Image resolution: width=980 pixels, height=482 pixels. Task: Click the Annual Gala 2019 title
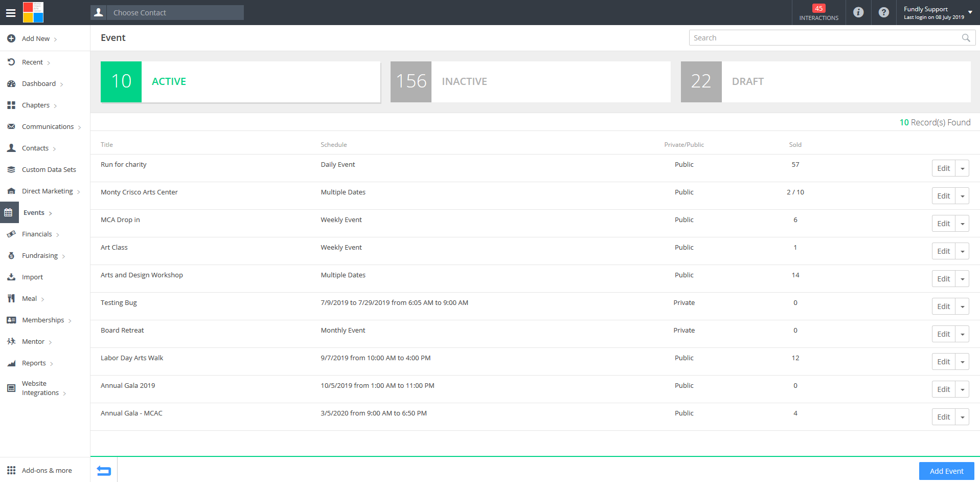pos(128,385)
